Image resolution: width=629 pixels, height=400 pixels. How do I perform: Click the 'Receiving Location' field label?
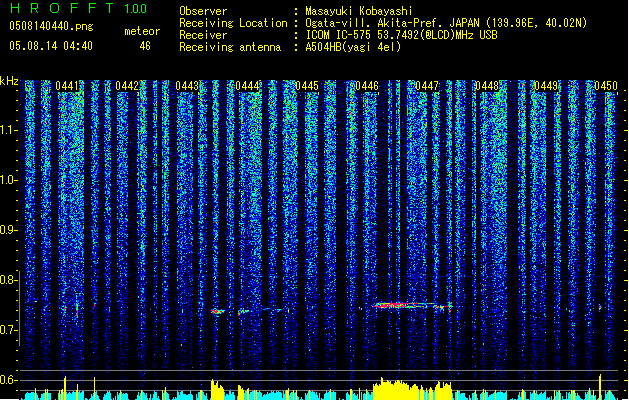[233, 23]
